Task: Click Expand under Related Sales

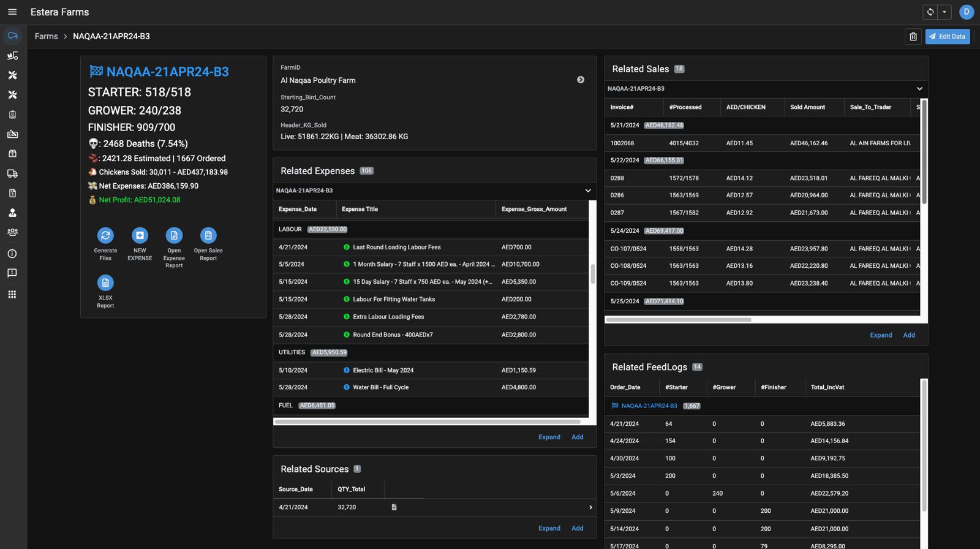Action: 881,335
